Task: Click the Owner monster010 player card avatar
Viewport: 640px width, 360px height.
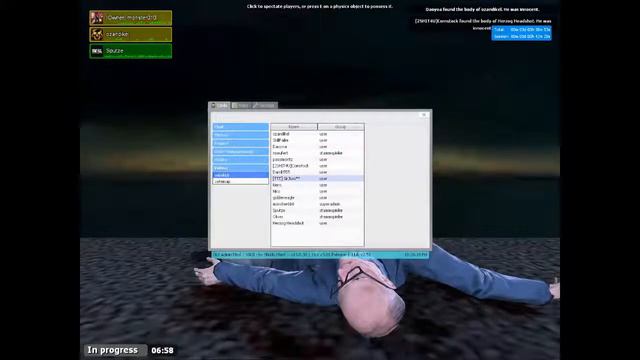Action: coord(97,18)
